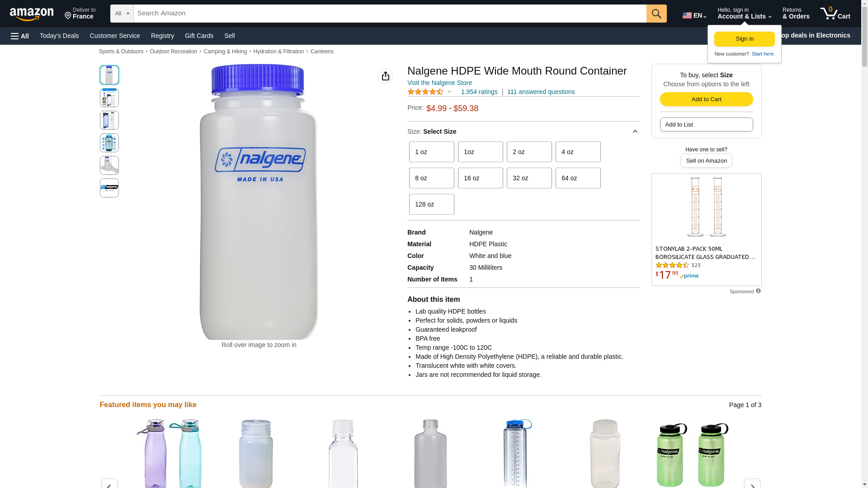Open the All search category dropdown
Screen dimensions: 868x488
122,14
